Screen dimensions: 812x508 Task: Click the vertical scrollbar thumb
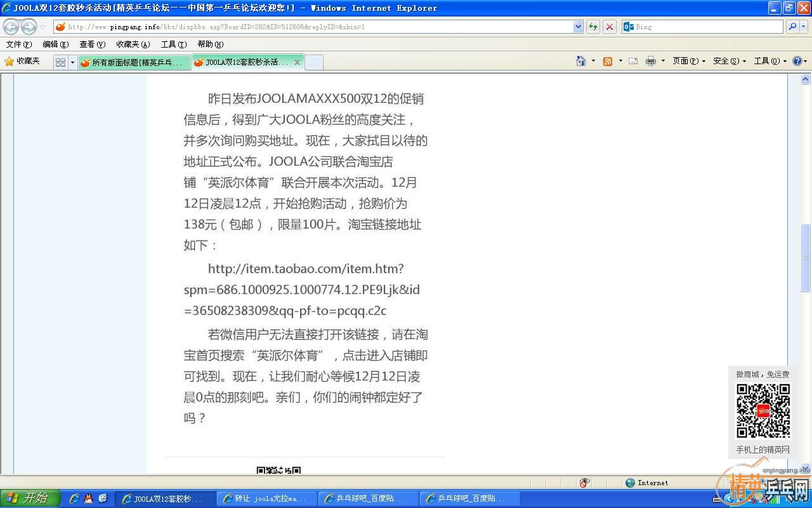coord(806,257)
